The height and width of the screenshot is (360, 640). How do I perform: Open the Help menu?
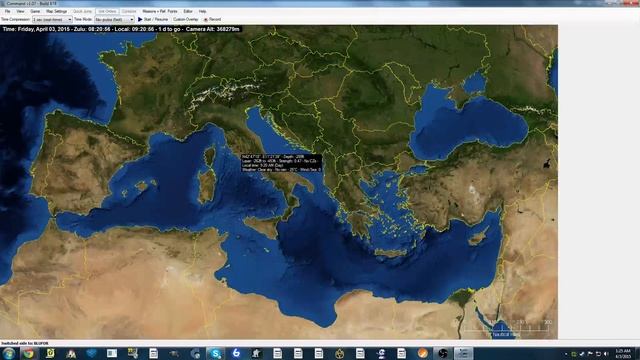(202, 11)
